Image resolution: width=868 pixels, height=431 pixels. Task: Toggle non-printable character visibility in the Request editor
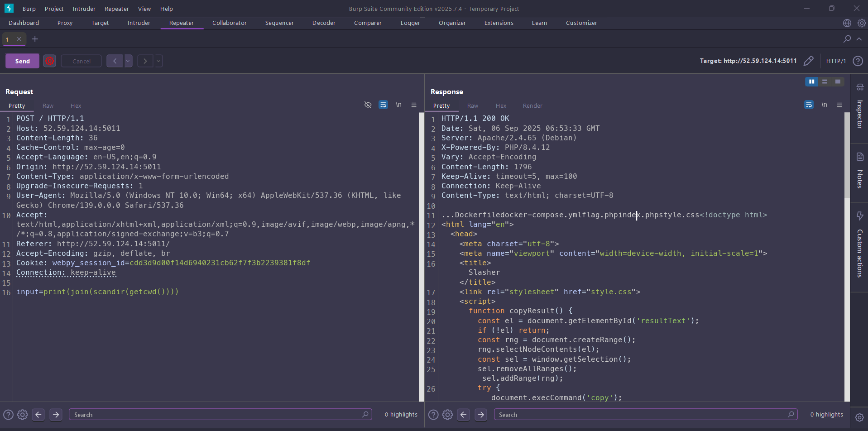(x=368, y=105)
